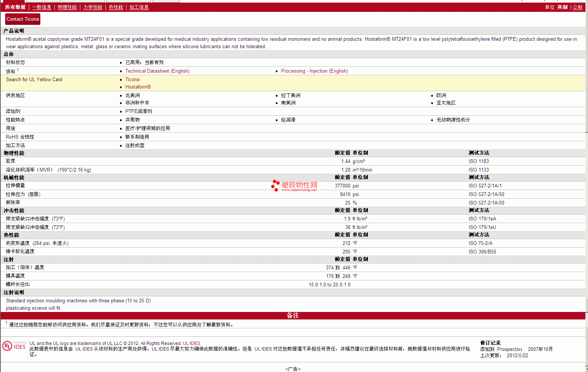Screen dimensions: 588x372
Task: Click the 注射成型 processing method entry
Action: 135,146
